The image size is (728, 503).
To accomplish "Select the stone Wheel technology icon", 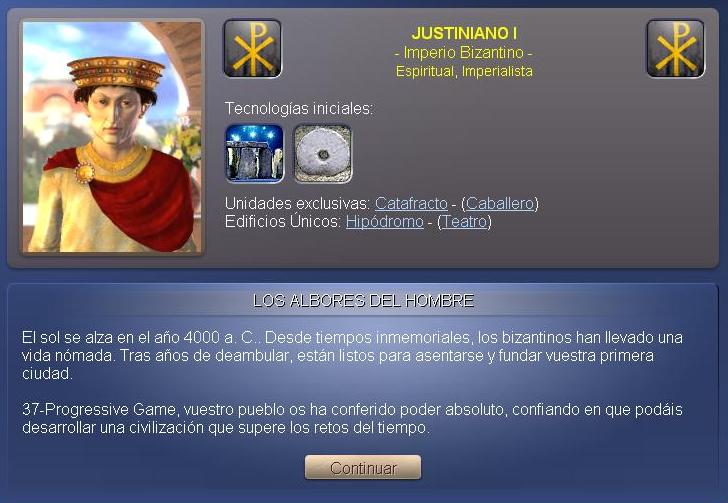I will click(323, 154).
